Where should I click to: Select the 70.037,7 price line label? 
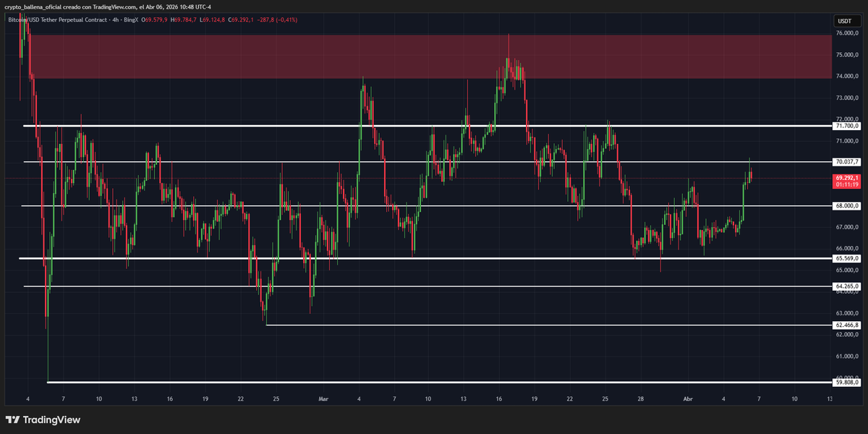coord(846,161)
